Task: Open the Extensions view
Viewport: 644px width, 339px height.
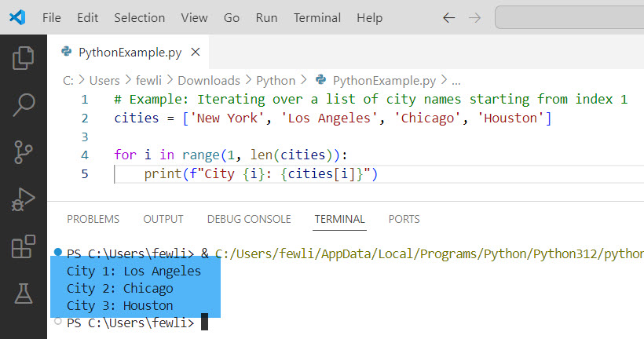Action: tap(24, 246)
